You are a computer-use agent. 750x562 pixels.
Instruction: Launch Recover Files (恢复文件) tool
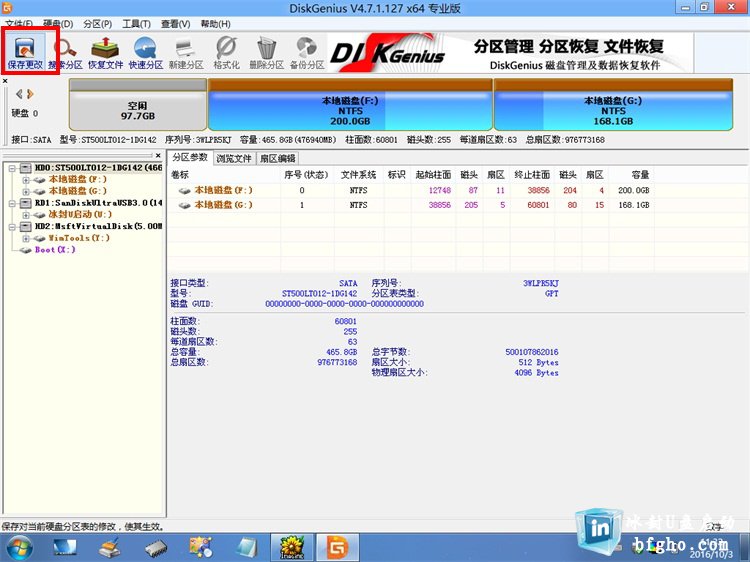[x=106, y=52]
